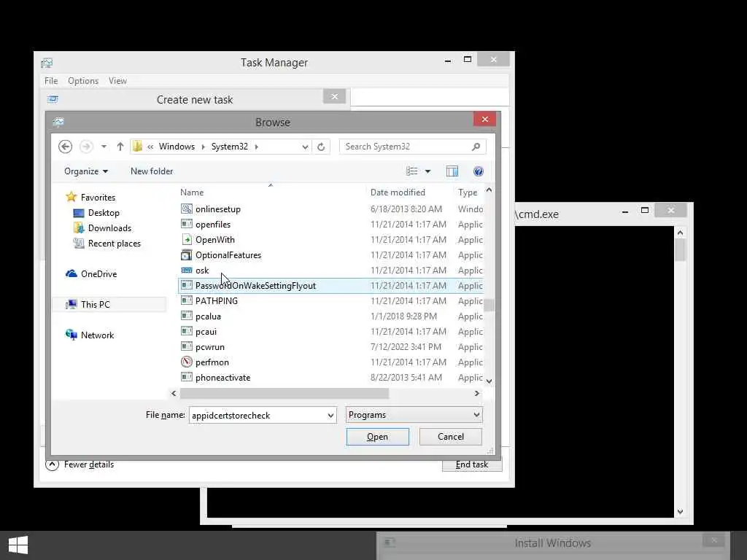
Task: Click the perfmon file icon
Action: point(187,362)
